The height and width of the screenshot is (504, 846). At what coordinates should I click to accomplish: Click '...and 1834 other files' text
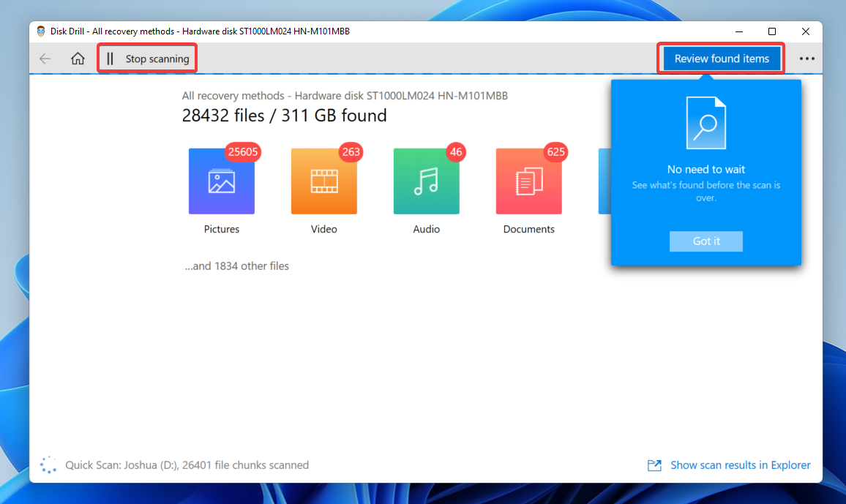237,266
